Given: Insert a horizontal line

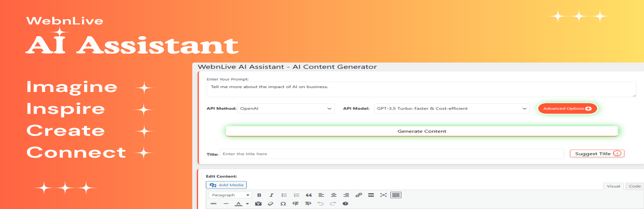Looking at the screenshot, I should click(226, 204).
